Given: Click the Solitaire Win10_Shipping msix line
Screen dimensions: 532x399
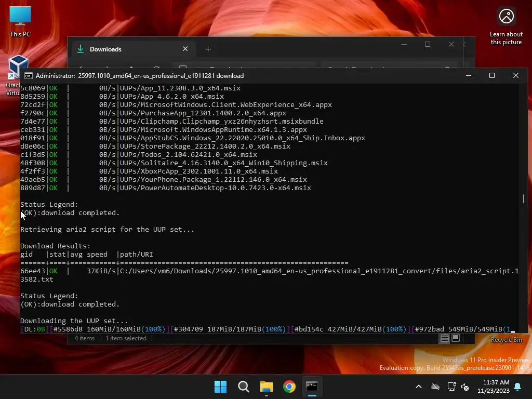Looking at the screenshot, I should [x=174, y=163].
